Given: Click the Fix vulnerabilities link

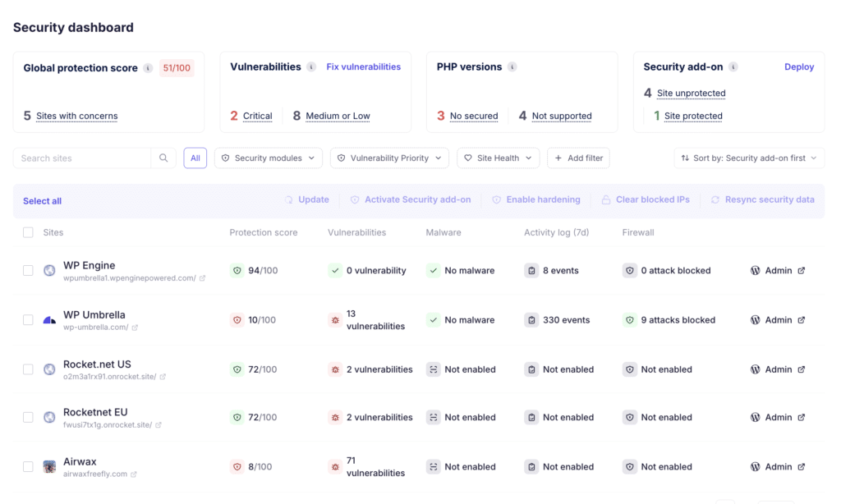Looking at the screenshot, I should click(364, 67).
